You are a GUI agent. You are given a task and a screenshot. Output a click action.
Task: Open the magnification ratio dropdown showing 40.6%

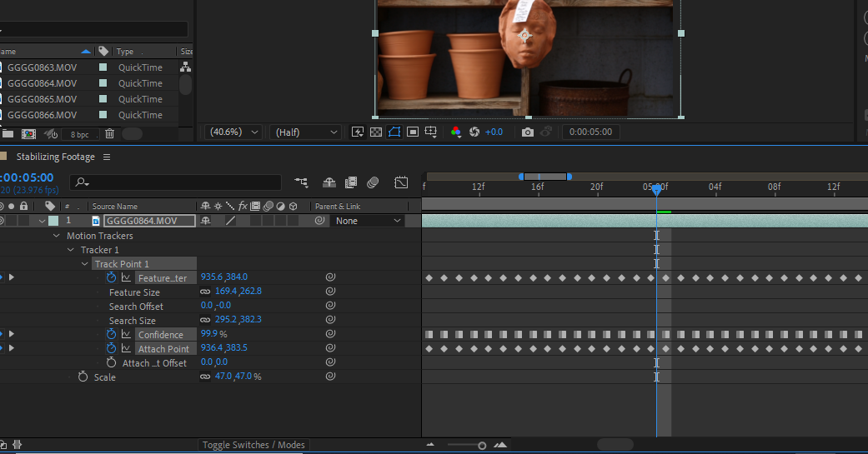[x=233, y=132]
